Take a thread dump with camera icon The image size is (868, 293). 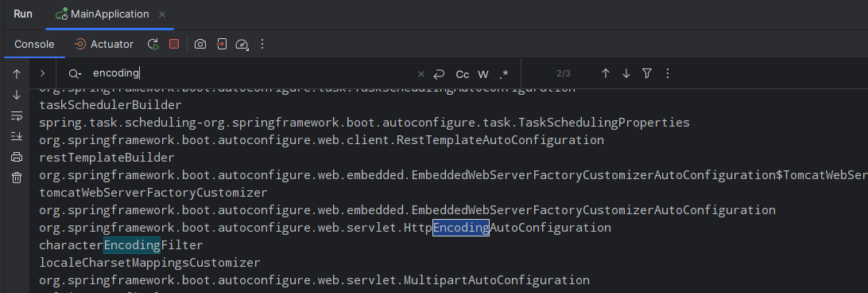[x=200, y=44]
